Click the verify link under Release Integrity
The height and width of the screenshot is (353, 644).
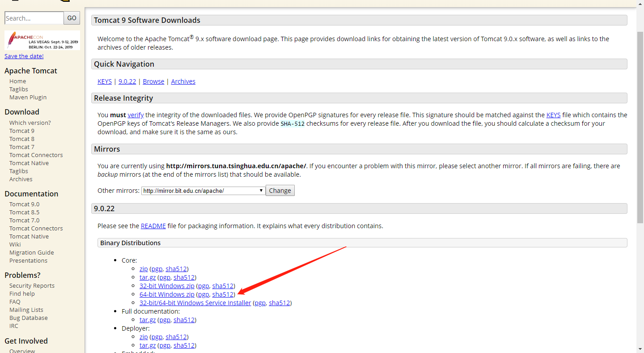point(135,115)
